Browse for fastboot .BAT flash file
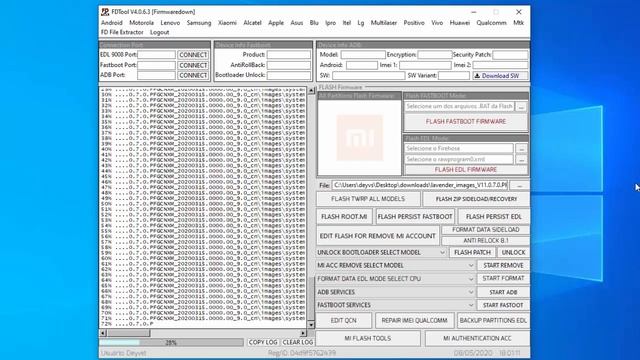This screenshot has width=640, height=360. 521,107
